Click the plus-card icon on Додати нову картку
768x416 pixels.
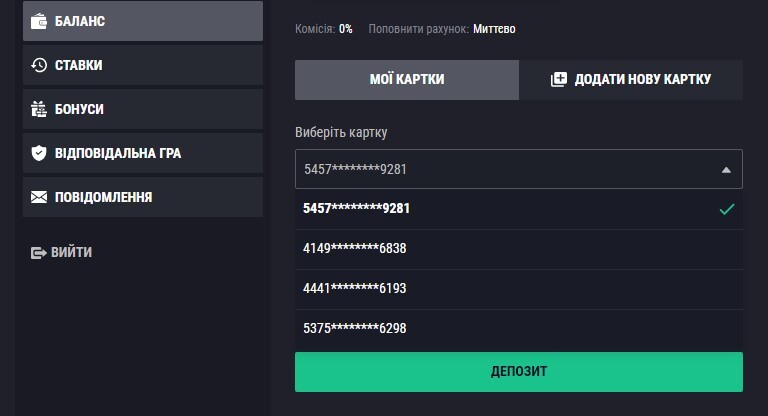pyautogui.click(x=559, y=80)
